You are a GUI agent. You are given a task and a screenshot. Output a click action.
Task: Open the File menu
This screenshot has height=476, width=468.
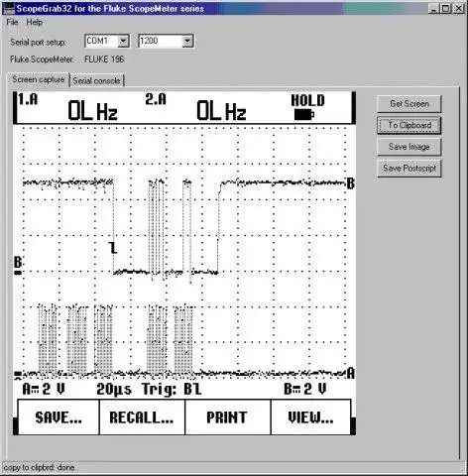[12, 23]
